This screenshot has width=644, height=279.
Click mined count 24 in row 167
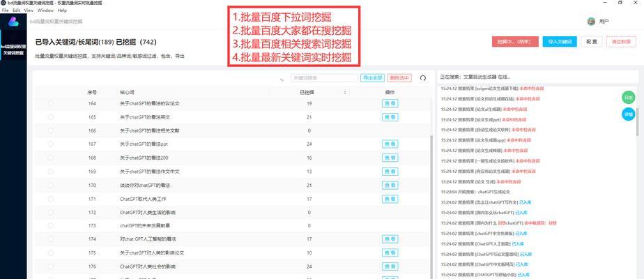tap(309, 144)
